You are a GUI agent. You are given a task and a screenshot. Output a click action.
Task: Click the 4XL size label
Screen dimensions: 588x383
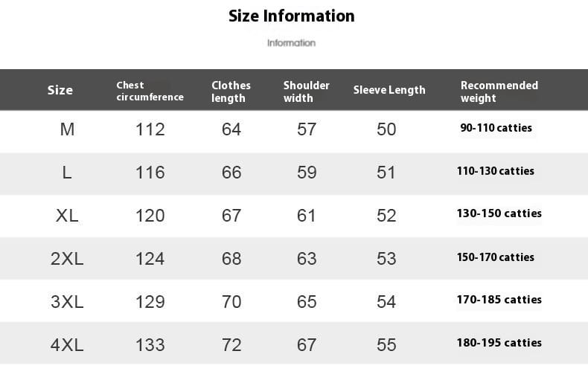67,345
